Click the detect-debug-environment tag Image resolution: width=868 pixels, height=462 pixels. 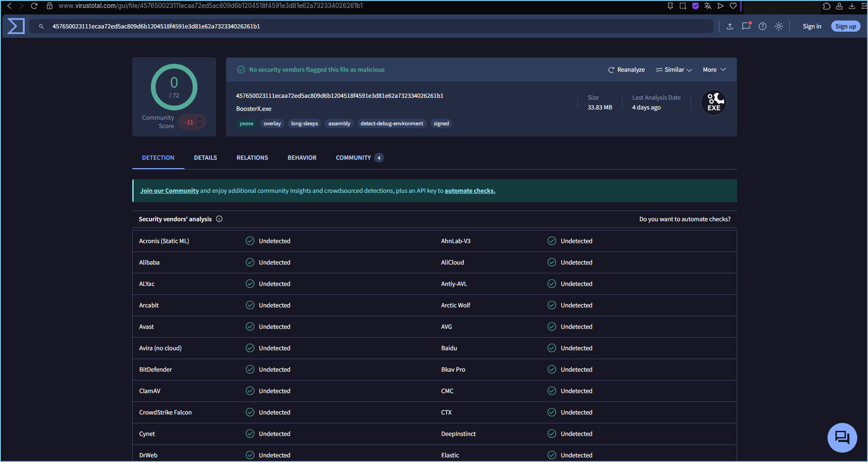392,124
